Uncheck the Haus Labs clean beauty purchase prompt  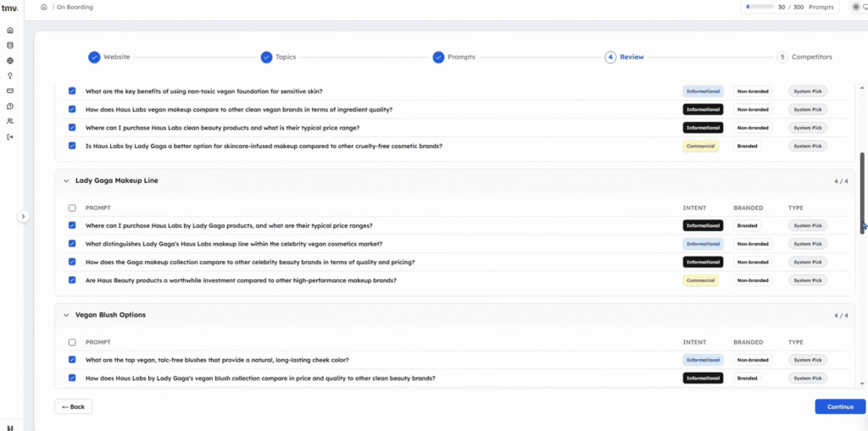[x=72, y=127]
